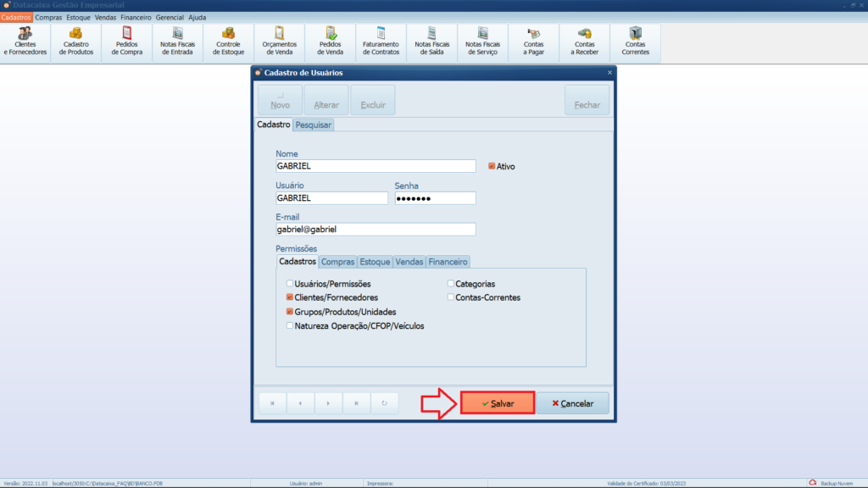The width and height of the screenshot is (868, 488).
Task: Open Contas a Pagar toolbar icon
Action: 534,42
